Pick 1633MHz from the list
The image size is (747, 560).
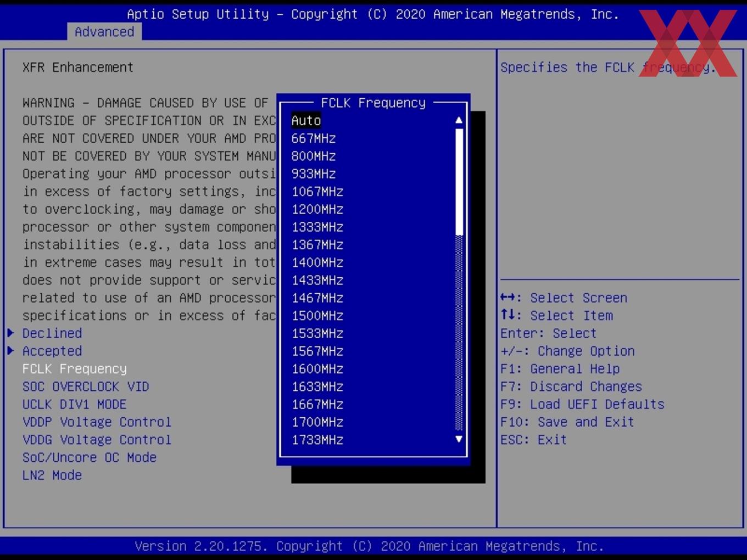coord(317,387)
